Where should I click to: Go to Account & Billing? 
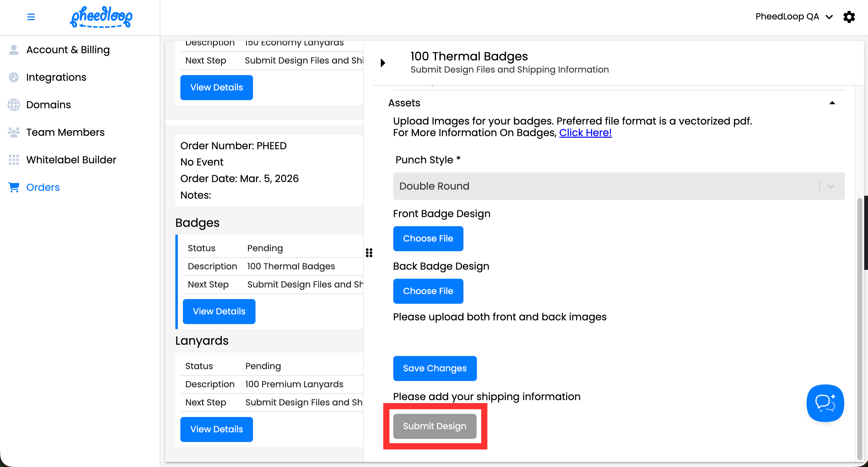[68, 50]
